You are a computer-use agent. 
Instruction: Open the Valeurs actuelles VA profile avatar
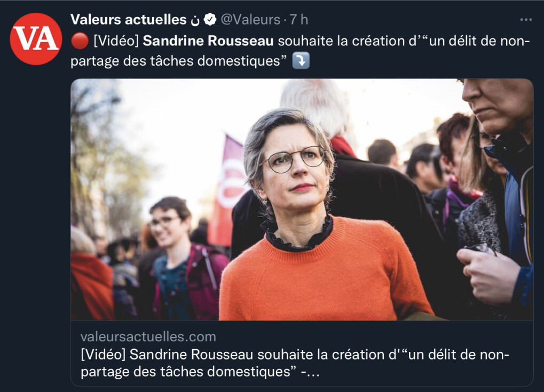36,39
